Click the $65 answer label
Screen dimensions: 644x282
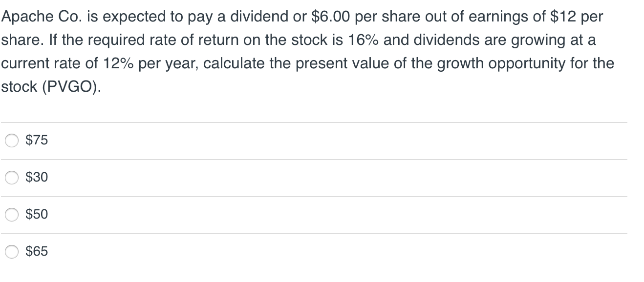tap(36, 251)
